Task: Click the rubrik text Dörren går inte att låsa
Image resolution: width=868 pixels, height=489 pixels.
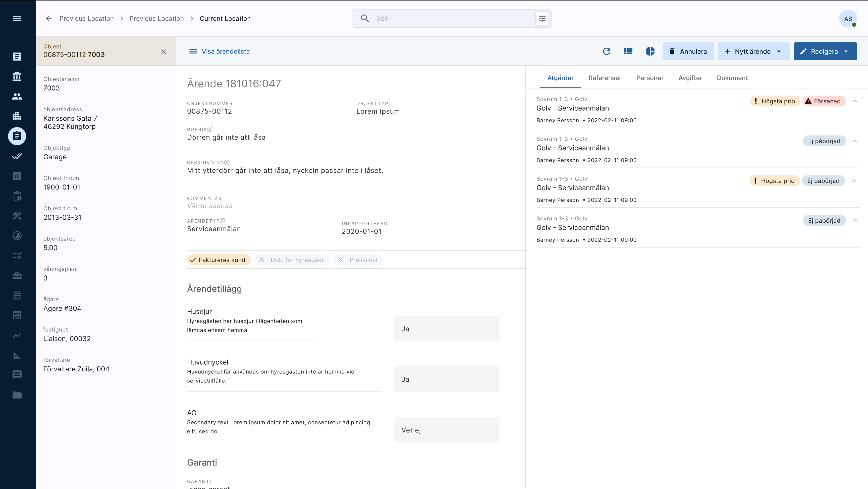Action: (226, 137)
